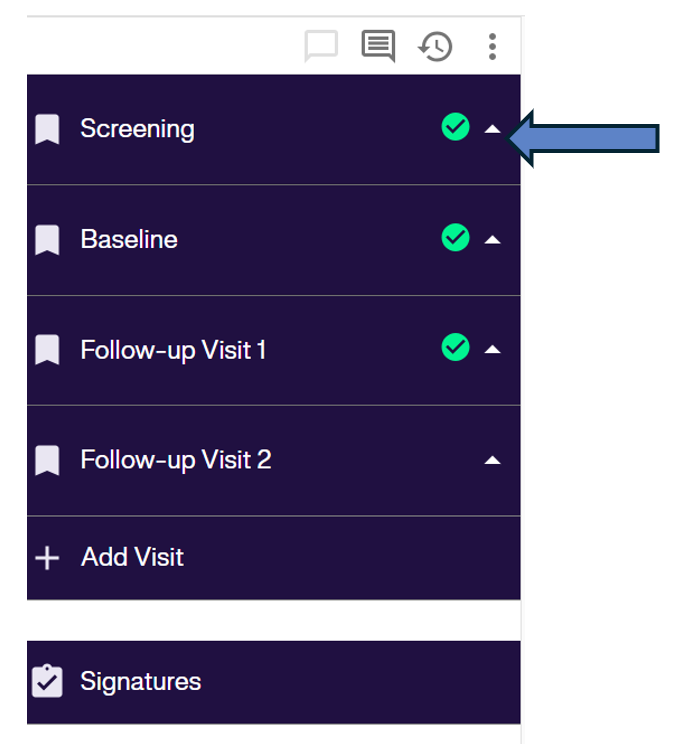Image resolution: width=673 pixels, height=744 pixels.
Task: Click the Screening bookmark icon
Action: (x=47, y=129)
